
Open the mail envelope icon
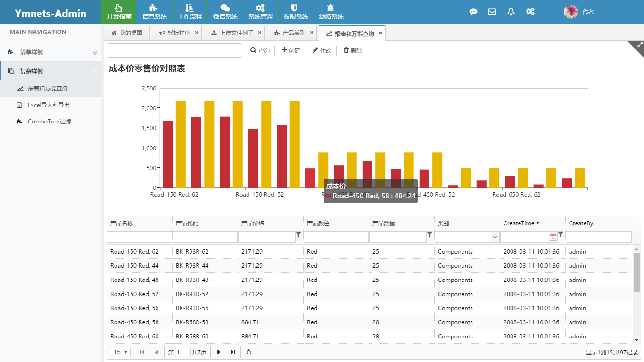(x=492, y=12)
